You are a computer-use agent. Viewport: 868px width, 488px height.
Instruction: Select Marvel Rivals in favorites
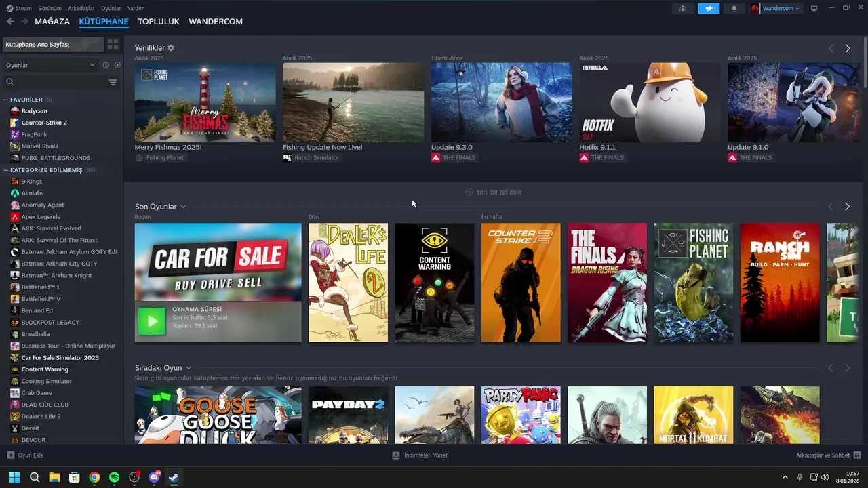point(39,146)
